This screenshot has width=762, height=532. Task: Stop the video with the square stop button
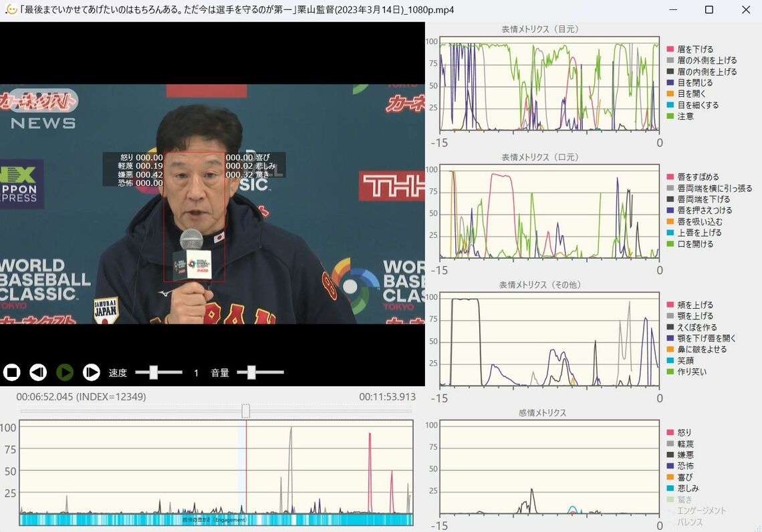tap(11, 373)
